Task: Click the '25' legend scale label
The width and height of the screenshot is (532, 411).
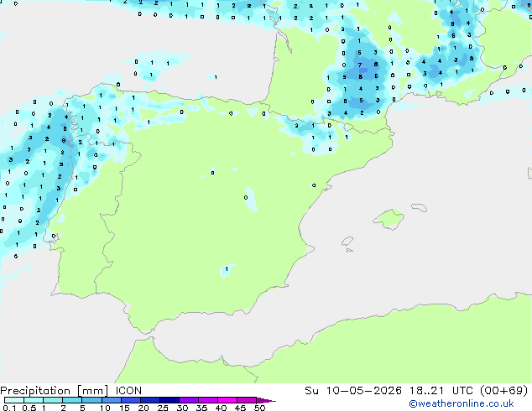Action: point(163,408)
